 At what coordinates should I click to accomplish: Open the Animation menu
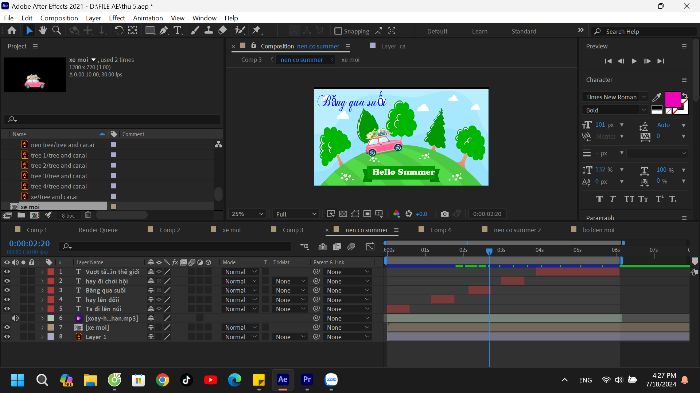pyautogui.click(x=148, y=18)
